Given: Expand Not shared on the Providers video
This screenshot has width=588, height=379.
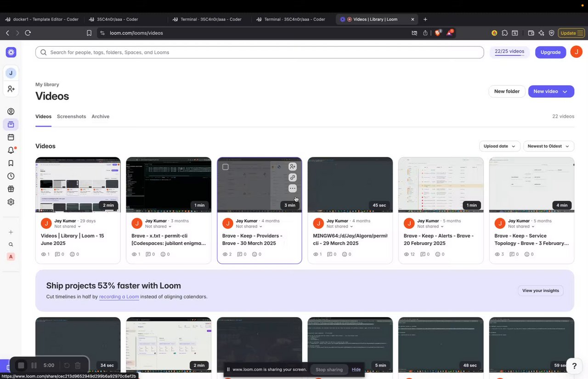Looking at the screenshot, I should [249, 226].
